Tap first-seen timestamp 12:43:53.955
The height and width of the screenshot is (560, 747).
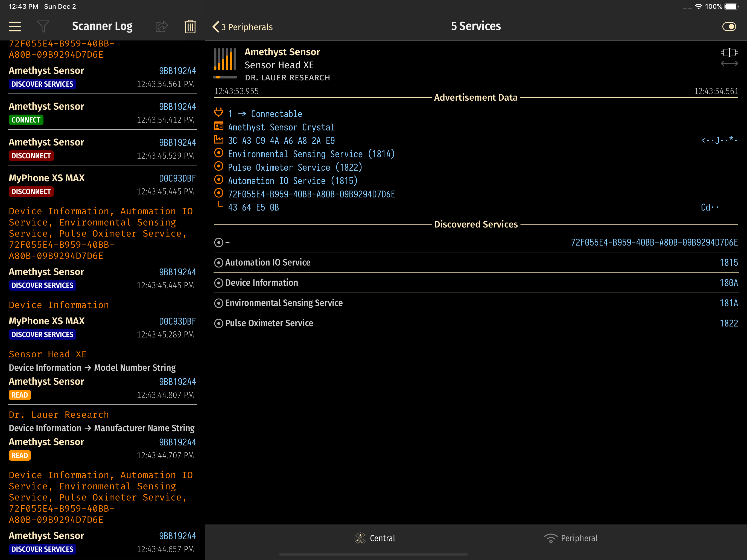coord(237,91)
